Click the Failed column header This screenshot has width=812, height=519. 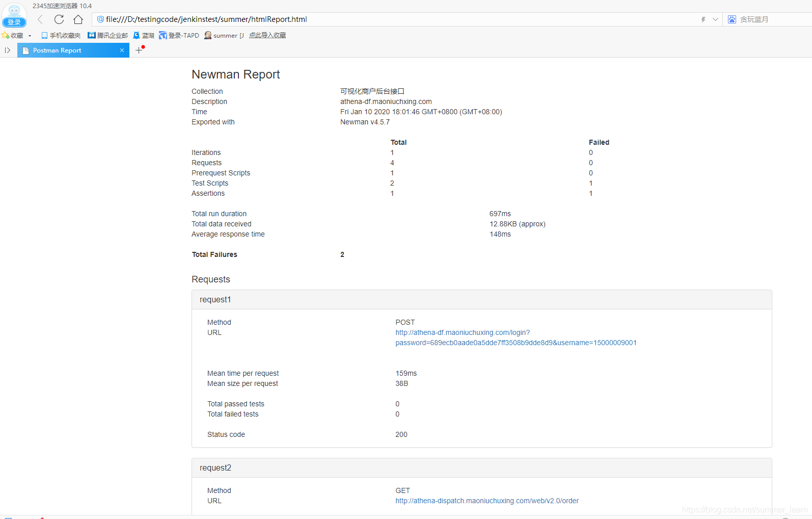click(x=599, y=142)
